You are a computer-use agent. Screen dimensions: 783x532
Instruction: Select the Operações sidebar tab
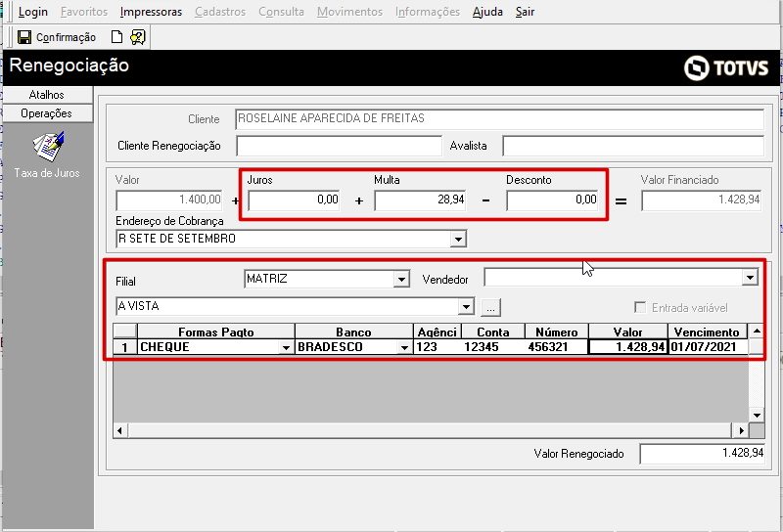pyautogui.click(x=47, y=113)
